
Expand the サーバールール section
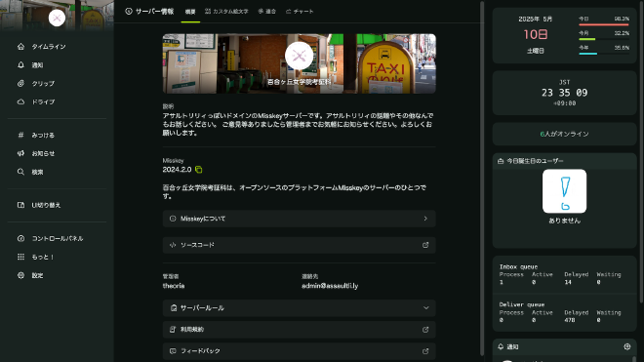point(299,307)
